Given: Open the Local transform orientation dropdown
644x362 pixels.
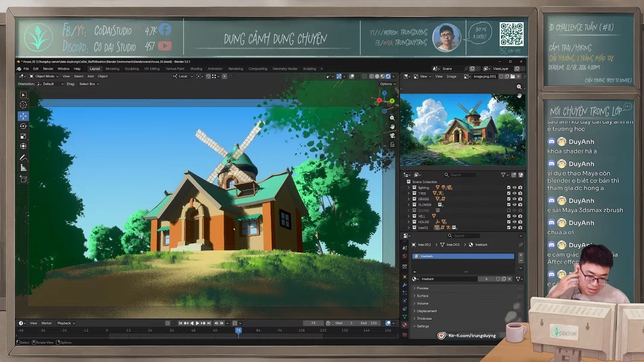Looking at the screenshot, I should point(182,76).
